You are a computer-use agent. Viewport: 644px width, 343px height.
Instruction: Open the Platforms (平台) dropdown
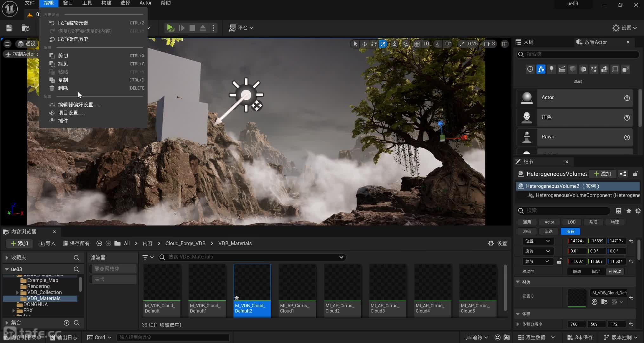click(x=241, y=28)
